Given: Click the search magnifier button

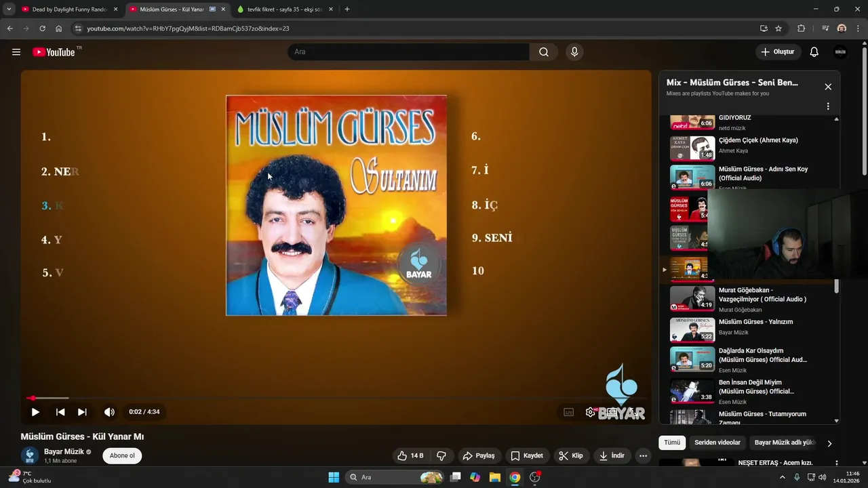Looking at the screenshot, I should click(x=544, y=52).
